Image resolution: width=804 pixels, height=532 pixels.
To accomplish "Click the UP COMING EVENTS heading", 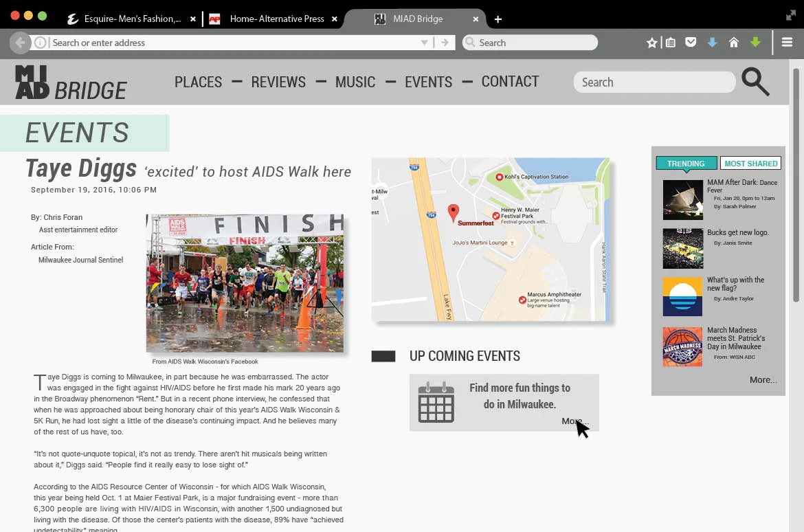I will point(465,356).
